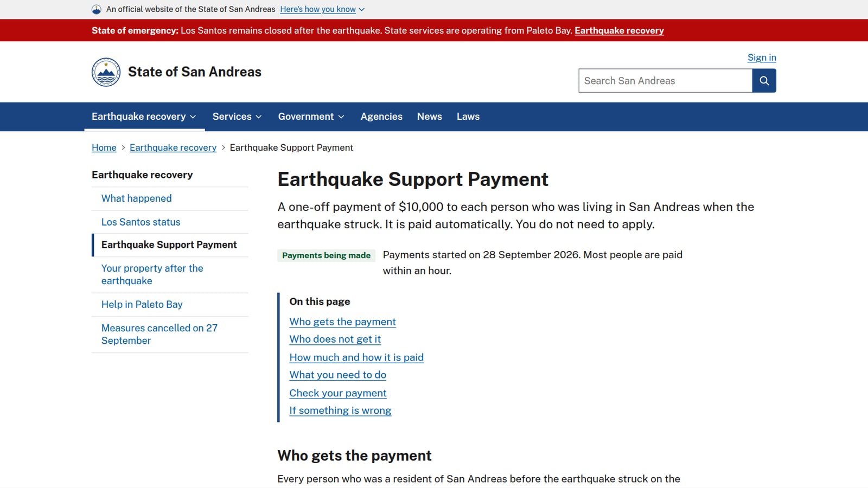Viewport: 868px width, 488px height.
Task: Click the Home breadcrumb link
Action: pyautogui.click(x=104, y=147)
